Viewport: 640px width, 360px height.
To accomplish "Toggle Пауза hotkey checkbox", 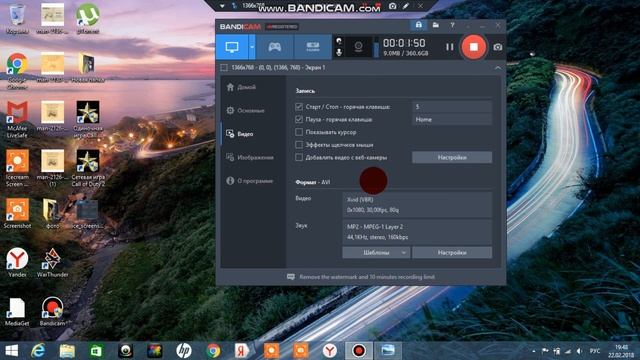I will [x=299, y=119].
